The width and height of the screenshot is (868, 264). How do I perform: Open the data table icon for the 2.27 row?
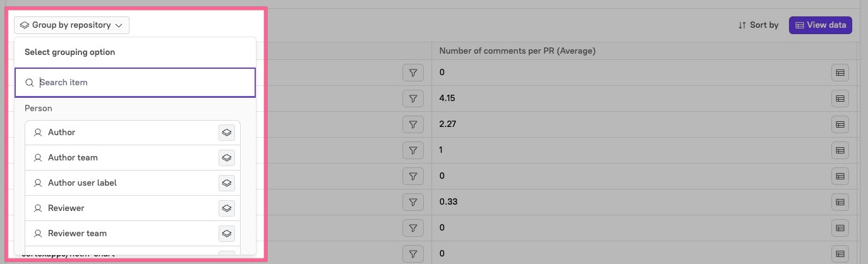click(x=840, y=124)
